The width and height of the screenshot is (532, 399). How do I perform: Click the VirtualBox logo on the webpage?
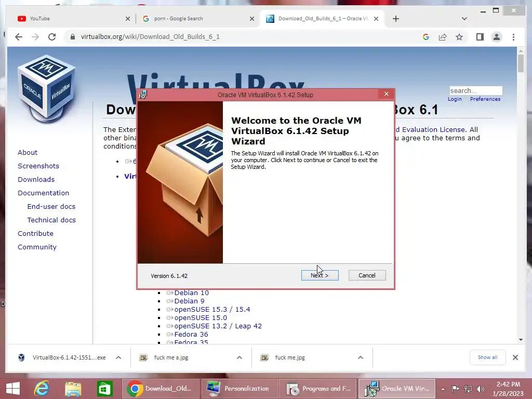[46, 89]
